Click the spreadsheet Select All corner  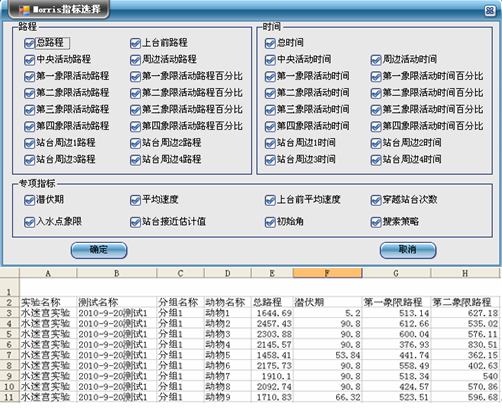10,273
